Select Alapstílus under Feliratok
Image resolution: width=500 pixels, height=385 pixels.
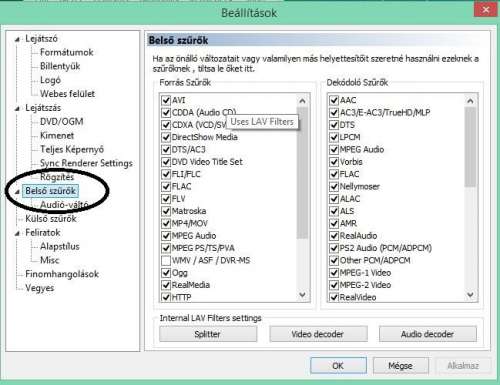coord(60,246)
